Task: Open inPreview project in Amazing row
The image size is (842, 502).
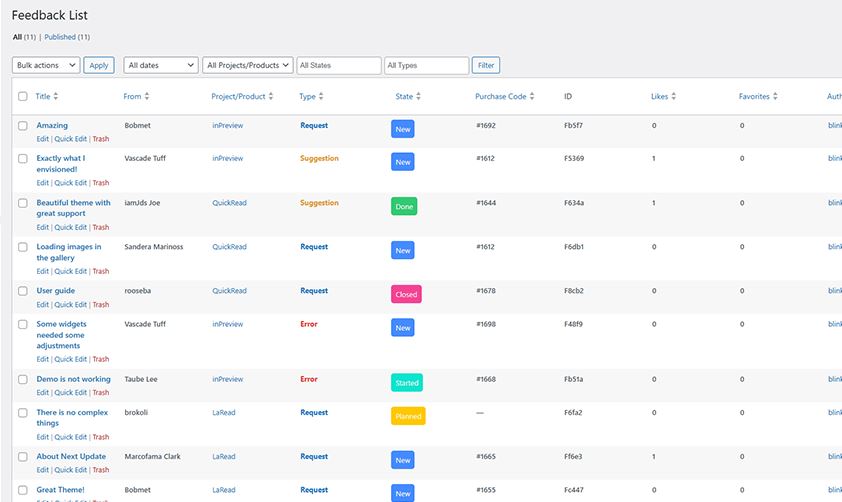Action: [x=228, y=126]
